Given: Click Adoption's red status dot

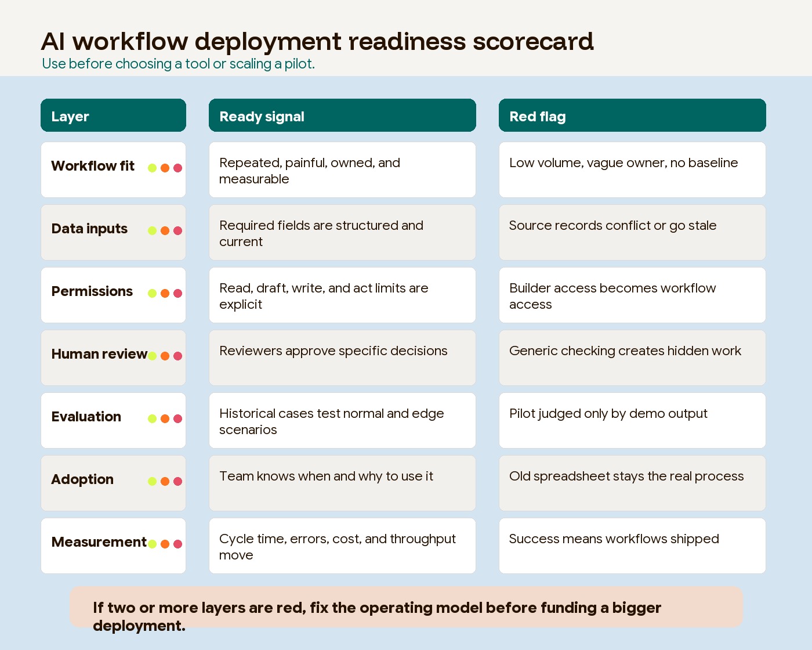Looking at the screenshot, I should 177,481.
